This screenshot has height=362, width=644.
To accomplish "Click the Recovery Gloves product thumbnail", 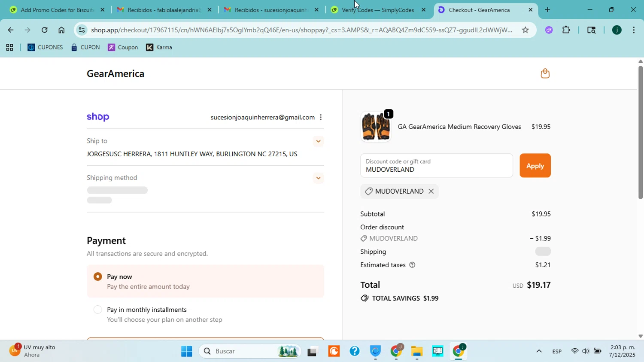I will (x=376, y=127).
